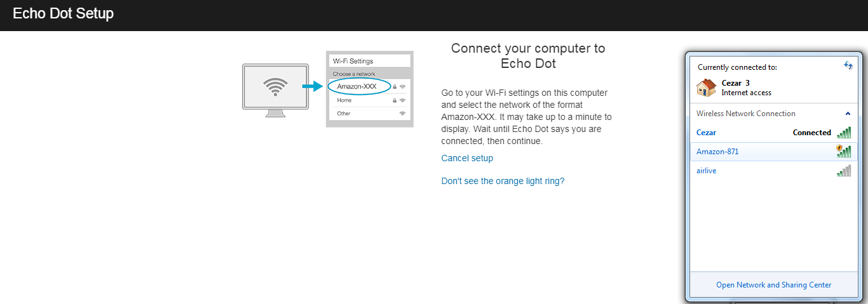The height and width of the screenshot is (304, 868).
Task: Click the lock icon beside Amazon-XXX
Action: (395, 86)
